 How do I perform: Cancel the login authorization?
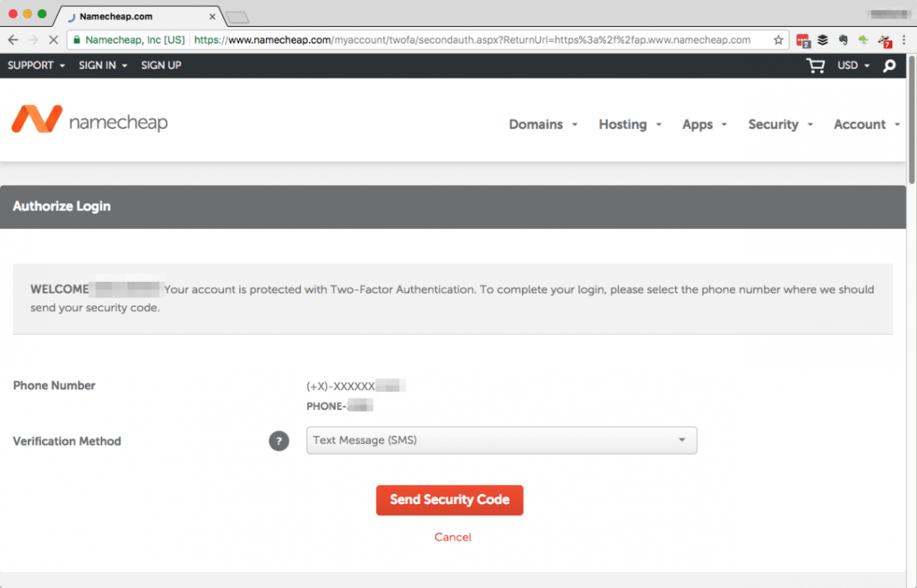(x=452, y=537)
